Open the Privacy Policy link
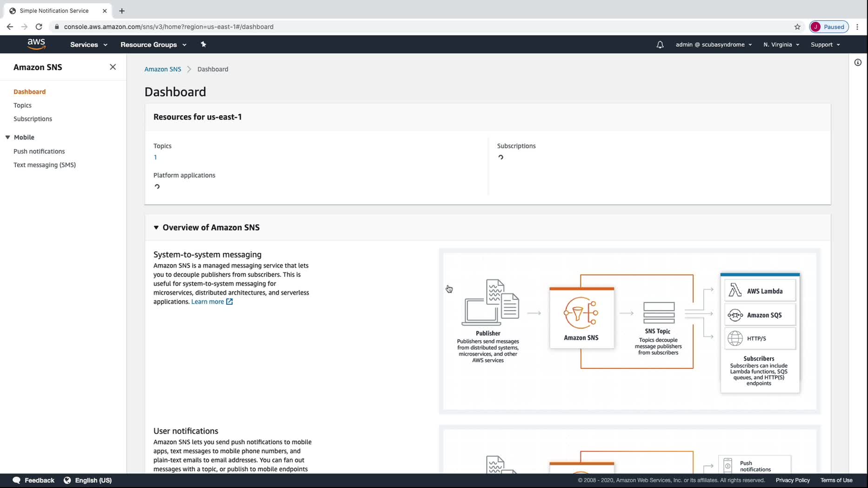Screen dimensions: 868x488 click(793, 480)
